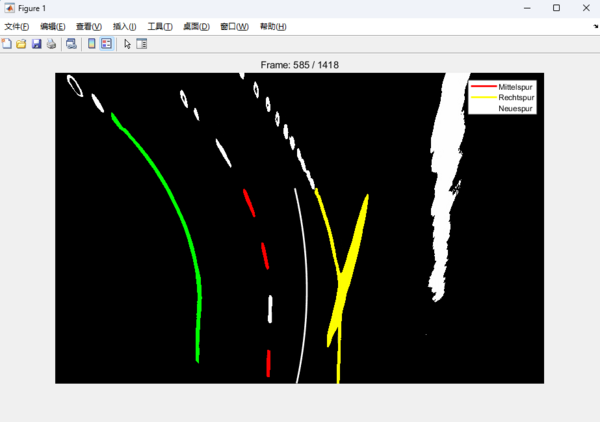The height and width of the screenshot is (422, 600).
Task: Click the red Mittelspur legend line sample
Action: coord(483,87)
